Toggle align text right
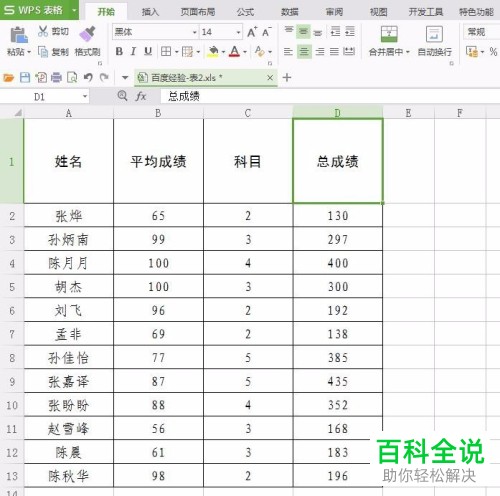The height and width of the screenshot is (496, 500). (320, 52)
